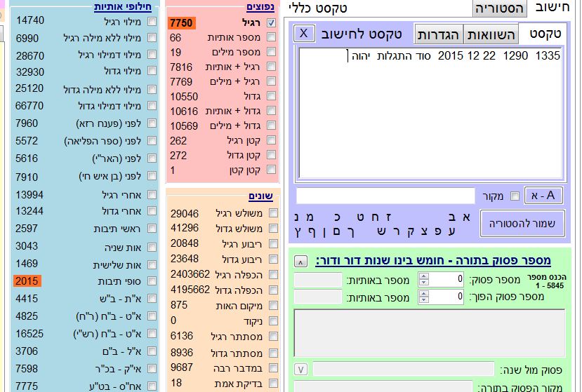Select the השוואות tab

pos(491,34)
